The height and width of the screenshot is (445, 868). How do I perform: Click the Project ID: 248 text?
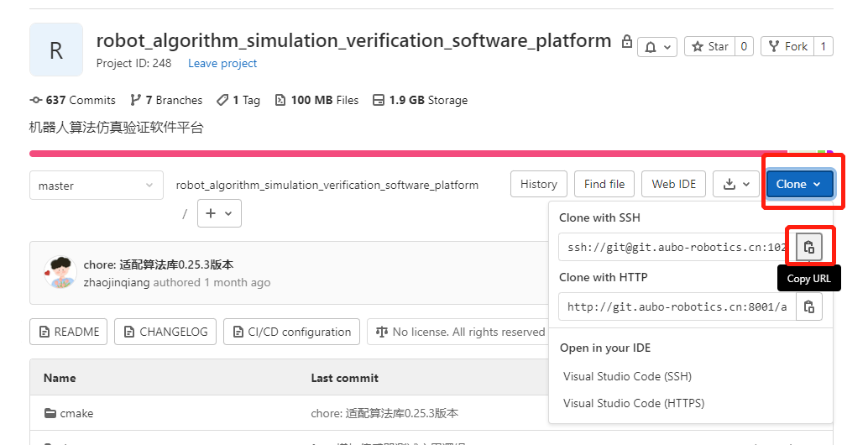[x=134, y=63]
